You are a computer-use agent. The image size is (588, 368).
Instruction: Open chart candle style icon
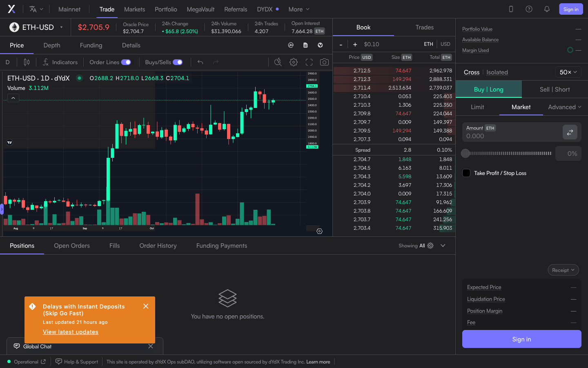coord(27,62)
